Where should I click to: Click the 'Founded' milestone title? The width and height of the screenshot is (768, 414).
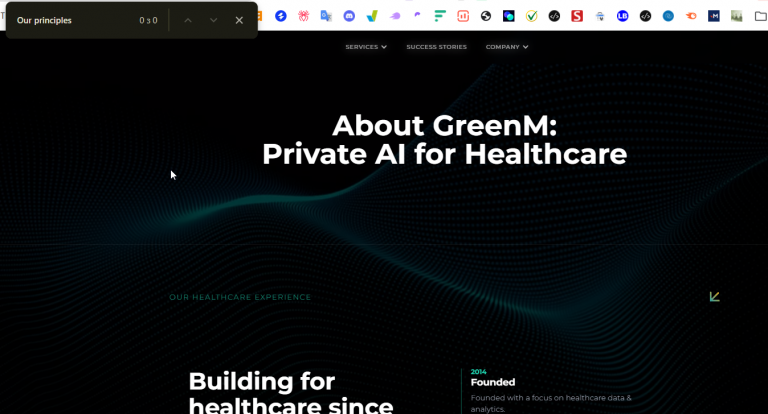pos(493,382)
